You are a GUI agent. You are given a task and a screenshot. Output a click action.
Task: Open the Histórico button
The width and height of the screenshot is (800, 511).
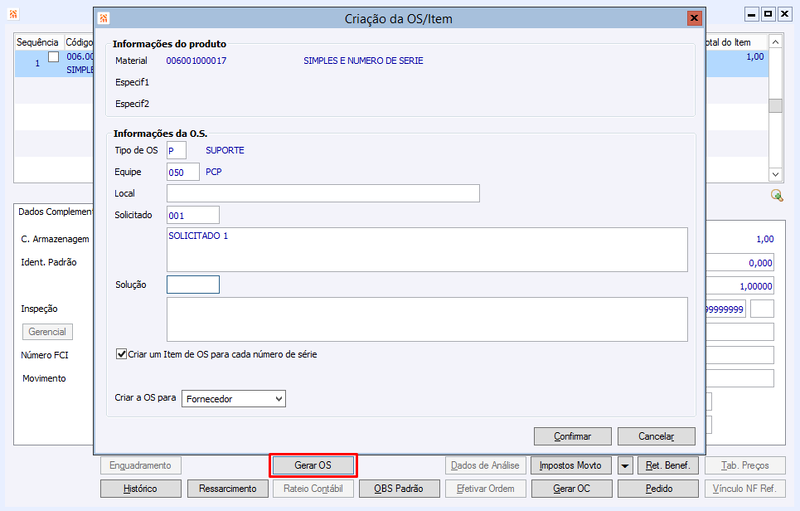pos(140,489)
